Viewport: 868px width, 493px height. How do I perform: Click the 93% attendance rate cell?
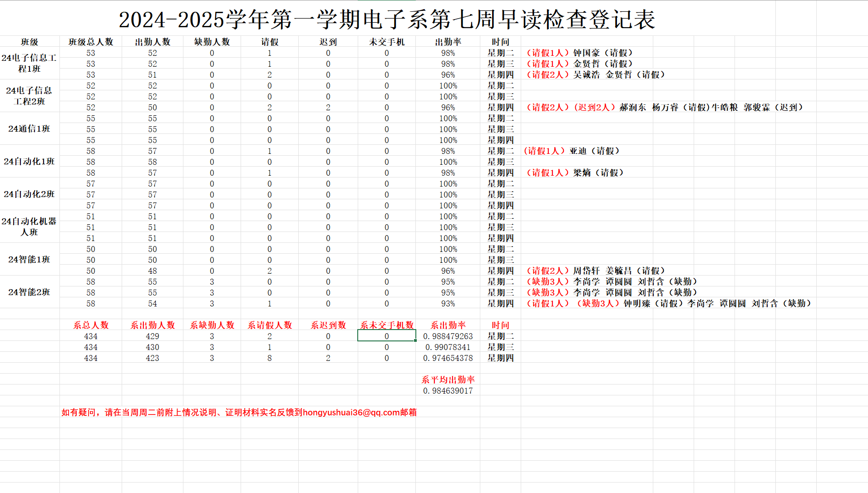coord(448,304)
